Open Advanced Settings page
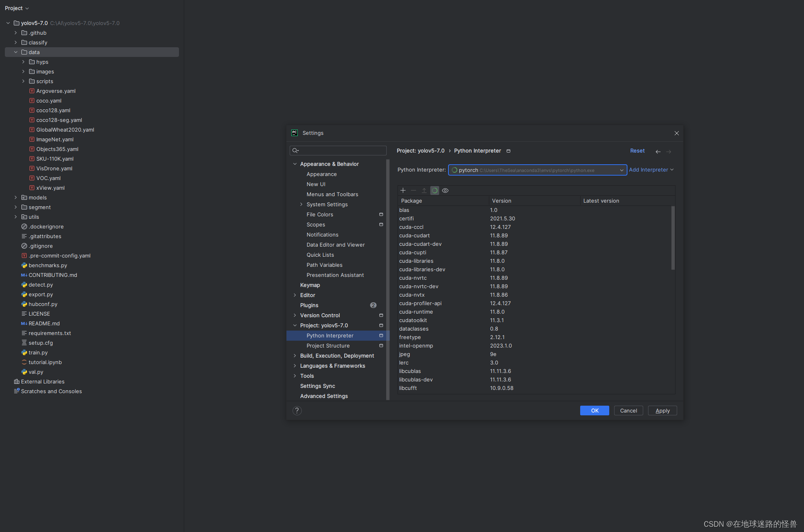Viewport: 804px width, 532px height. [x=324, y=396]
